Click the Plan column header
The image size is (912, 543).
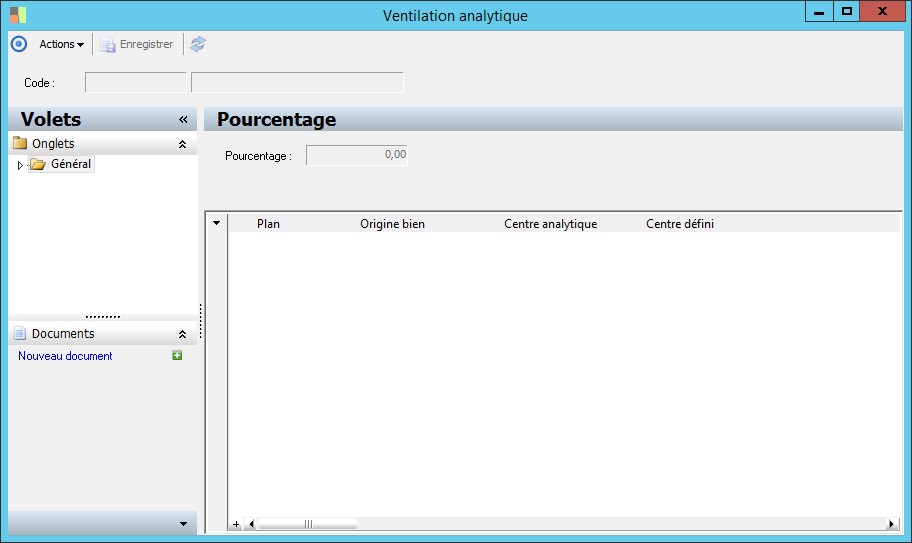click(268, 224)
